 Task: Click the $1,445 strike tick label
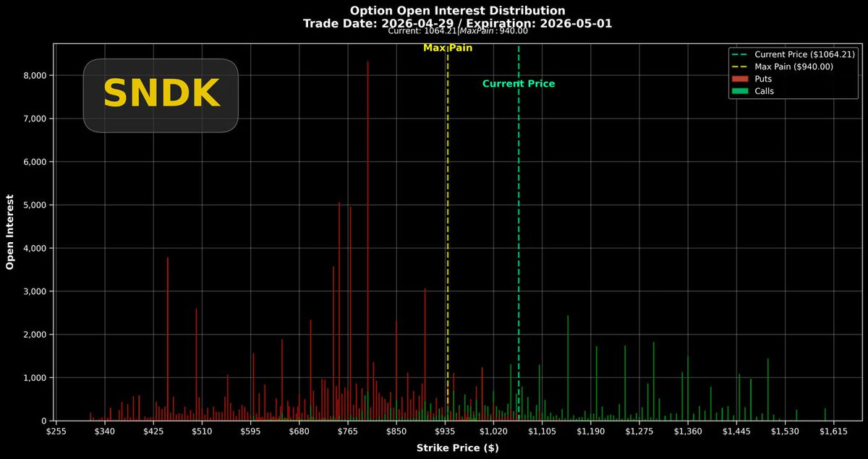pyautogui.click(x=736, y=432)
